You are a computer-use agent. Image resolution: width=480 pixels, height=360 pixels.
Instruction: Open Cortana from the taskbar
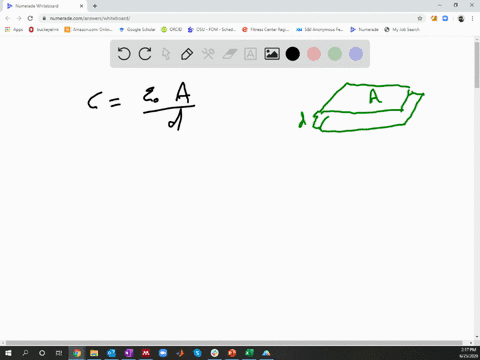42,353
